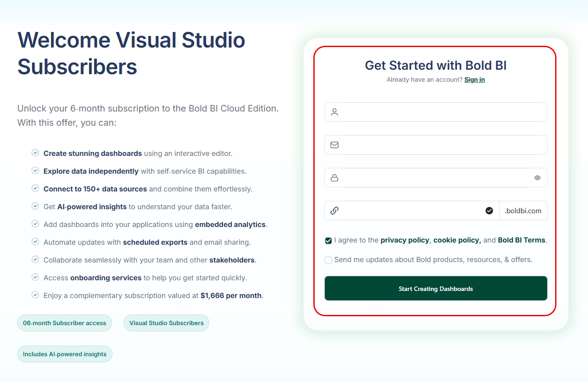Open the cookie policy link

pos(458,240)
